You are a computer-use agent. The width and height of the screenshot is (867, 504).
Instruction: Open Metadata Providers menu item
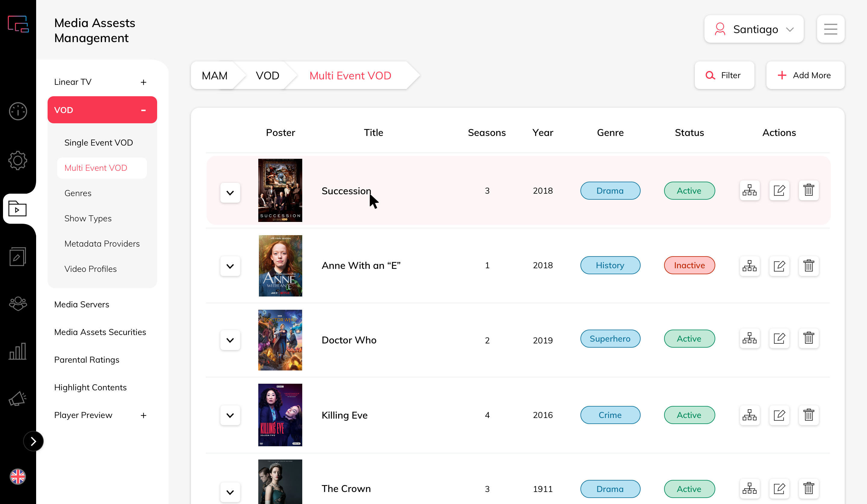click(102, 244)
